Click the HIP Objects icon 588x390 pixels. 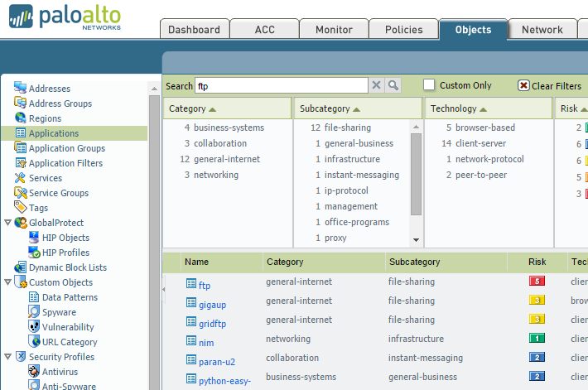coord(34,237)
